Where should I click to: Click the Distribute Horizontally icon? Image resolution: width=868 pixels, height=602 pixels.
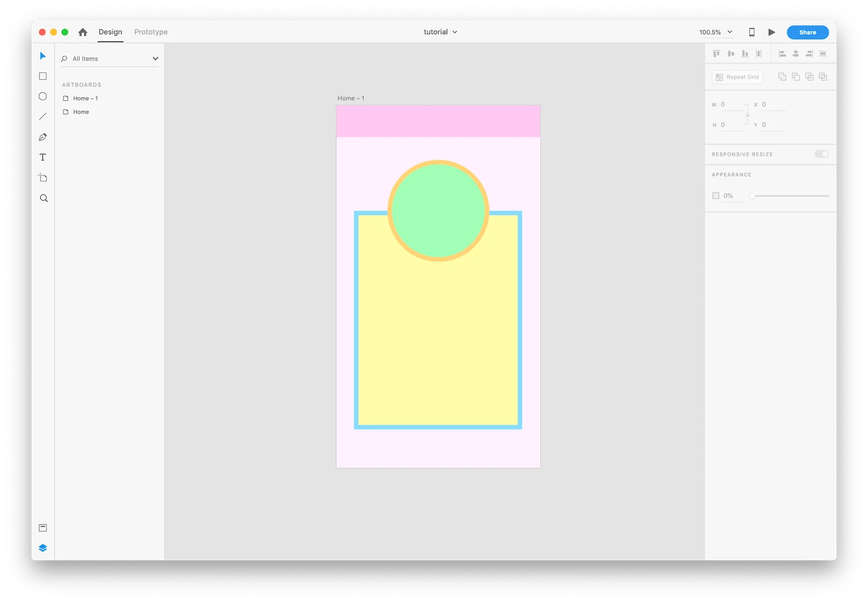pos(759,54)
